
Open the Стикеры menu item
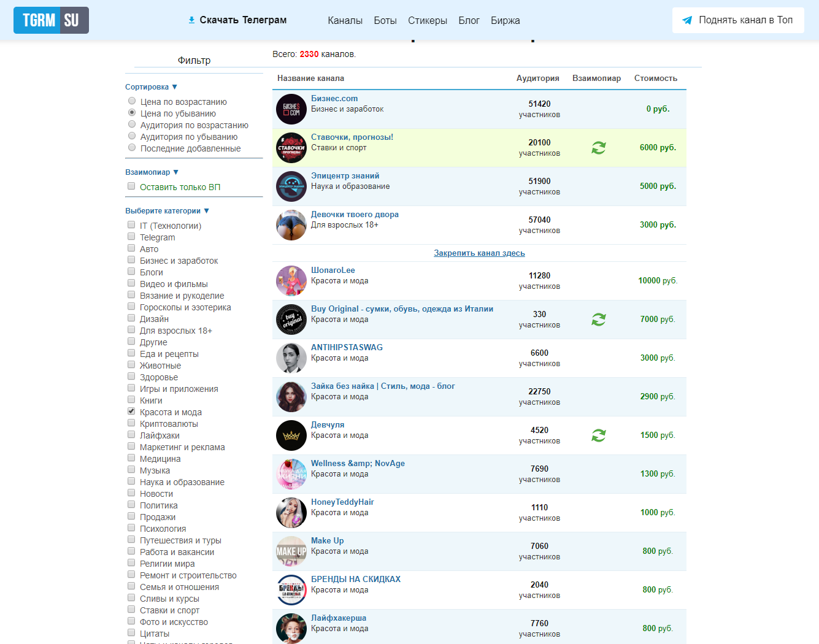pos(428,20)
